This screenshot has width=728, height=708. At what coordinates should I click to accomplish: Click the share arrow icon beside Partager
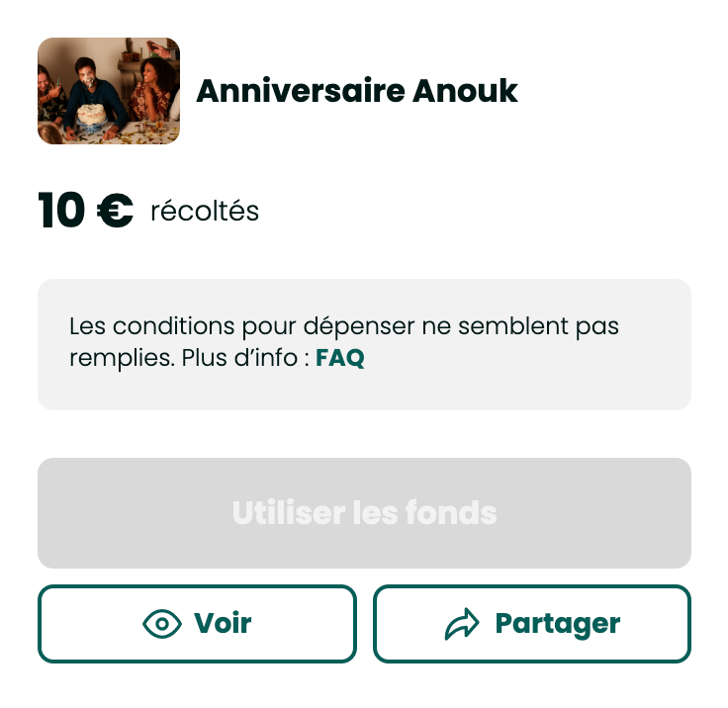461,624
